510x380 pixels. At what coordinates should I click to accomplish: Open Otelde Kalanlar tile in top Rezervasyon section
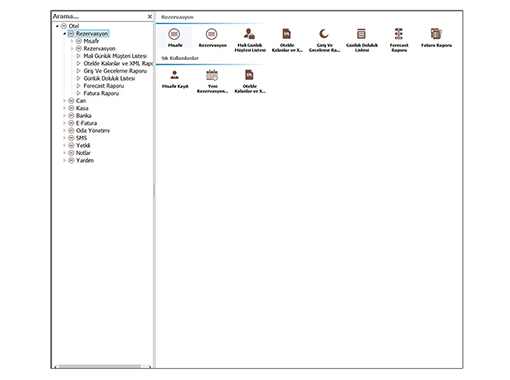(x=287, y=40)
